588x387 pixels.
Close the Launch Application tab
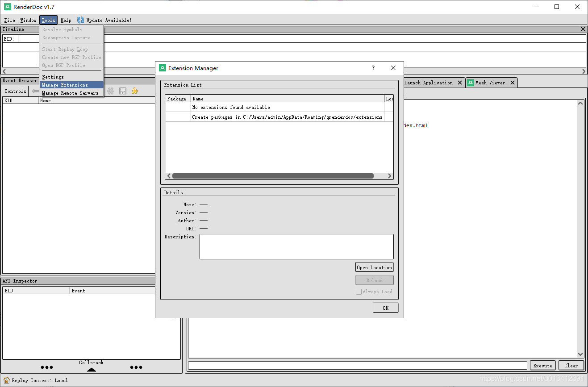coord(460,83)
